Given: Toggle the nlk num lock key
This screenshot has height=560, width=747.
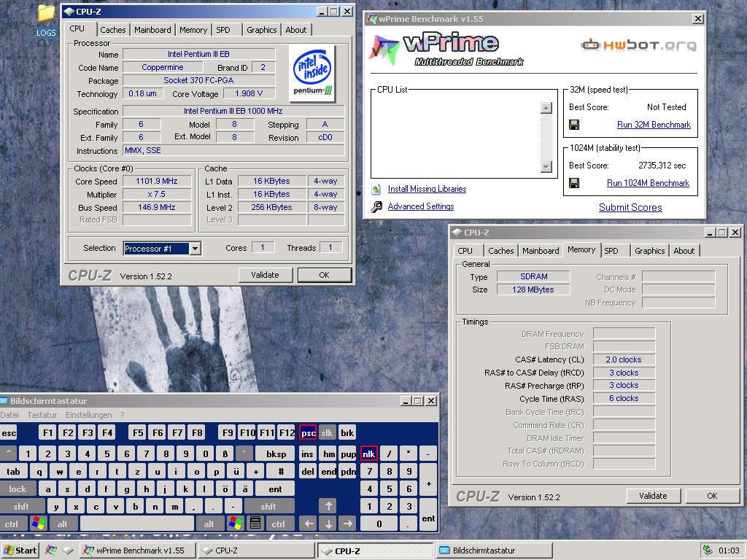Looking at the screenshot, I should (x=368, y=454).
